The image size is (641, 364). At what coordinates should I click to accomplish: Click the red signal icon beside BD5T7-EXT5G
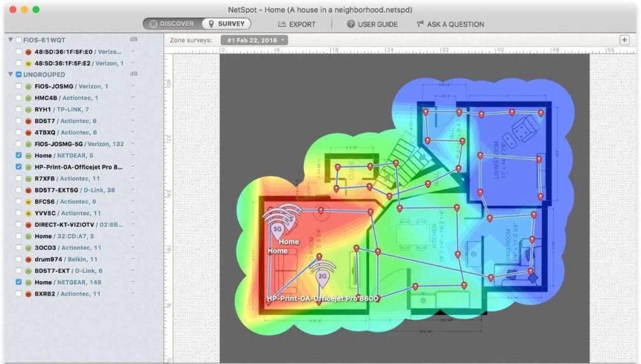(28, 190)
